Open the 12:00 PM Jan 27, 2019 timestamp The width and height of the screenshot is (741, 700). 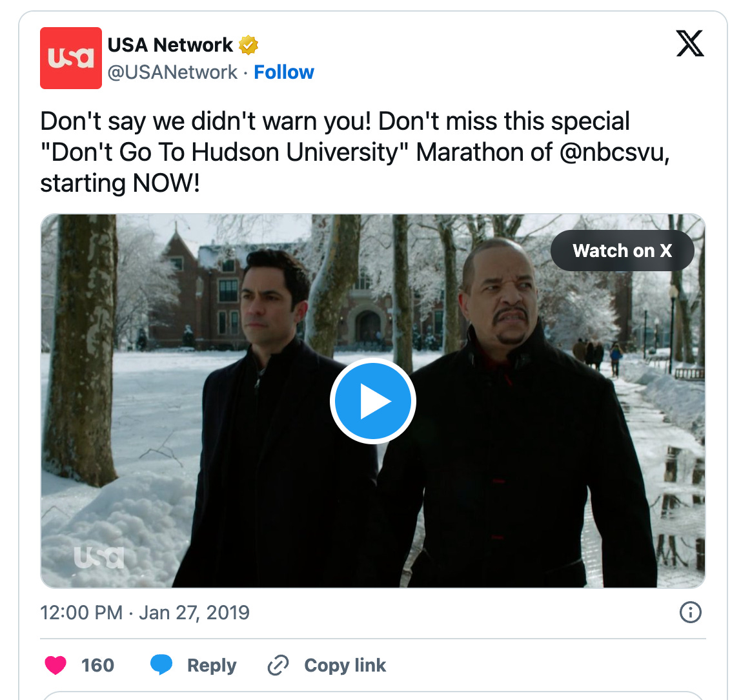(145, 613)
